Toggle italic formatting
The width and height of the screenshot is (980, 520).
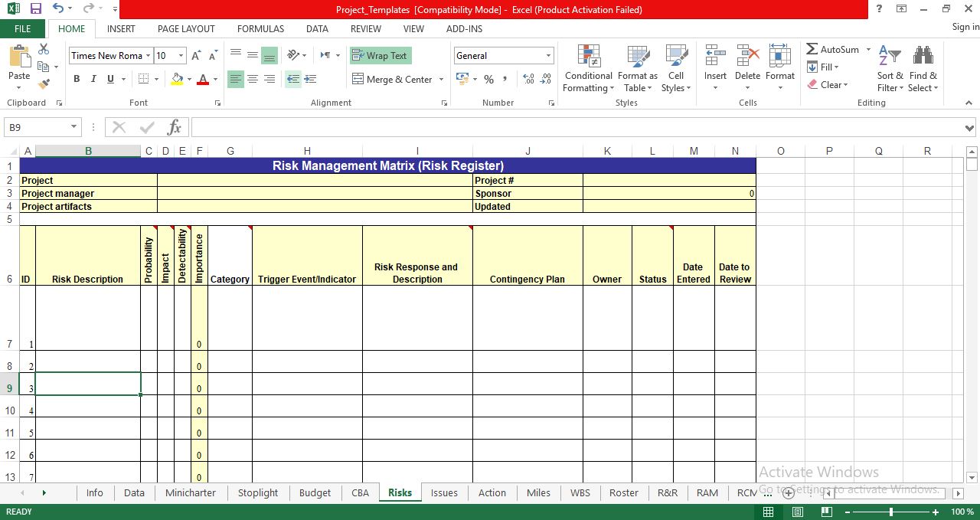tap(93, 79)
